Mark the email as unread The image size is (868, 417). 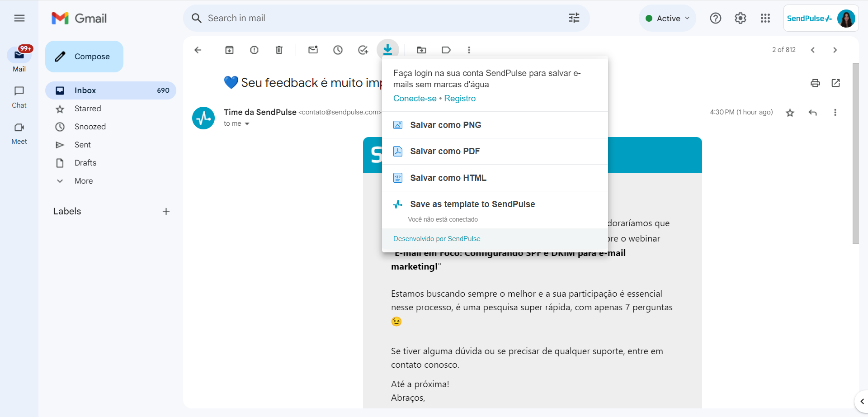pyautogui.click(x=313, y=50)
